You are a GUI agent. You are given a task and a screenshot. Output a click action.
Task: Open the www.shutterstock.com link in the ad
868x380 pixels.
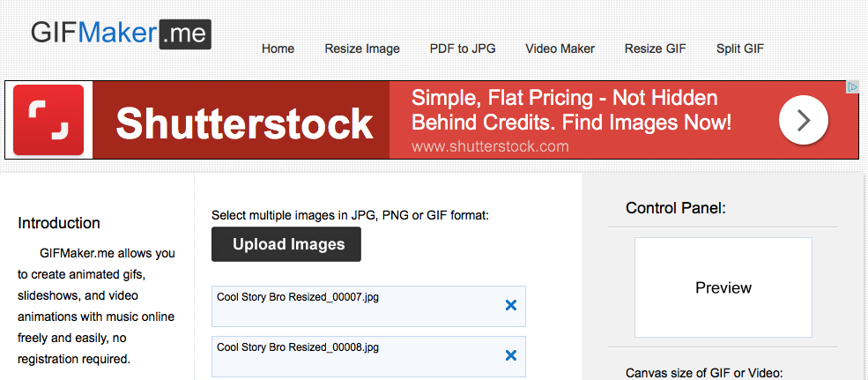point(490,146)
